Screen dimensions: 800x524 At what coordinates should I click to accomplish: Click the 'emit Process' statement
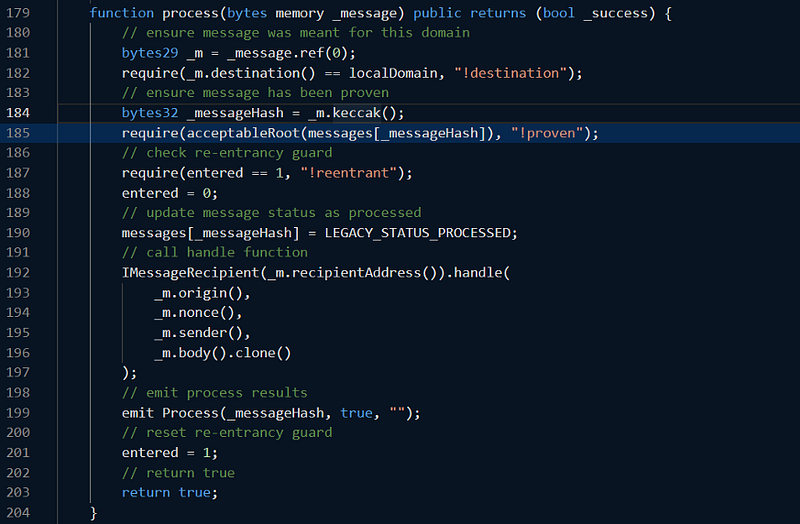point(271,413)
